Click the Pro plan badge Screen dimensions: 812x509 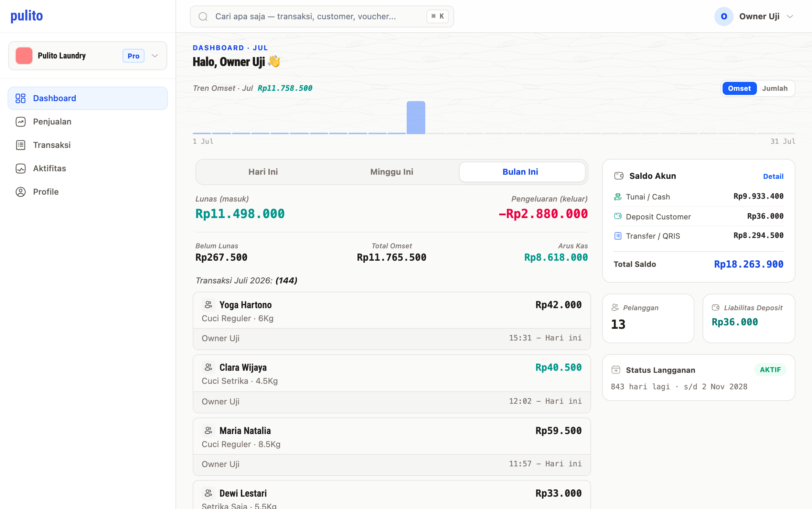tap(133, 56)
